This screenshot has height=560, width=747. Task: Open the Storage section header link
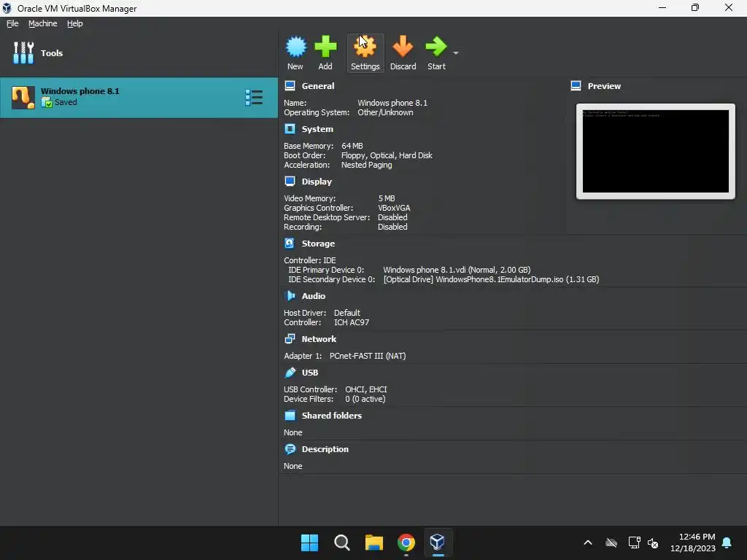pyautogui.click(x=318, y=244)
